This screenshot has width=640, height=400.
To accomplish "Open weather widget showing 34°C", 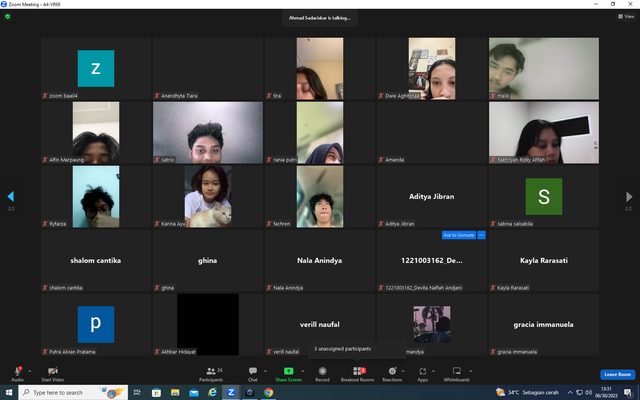I will 527,392.
